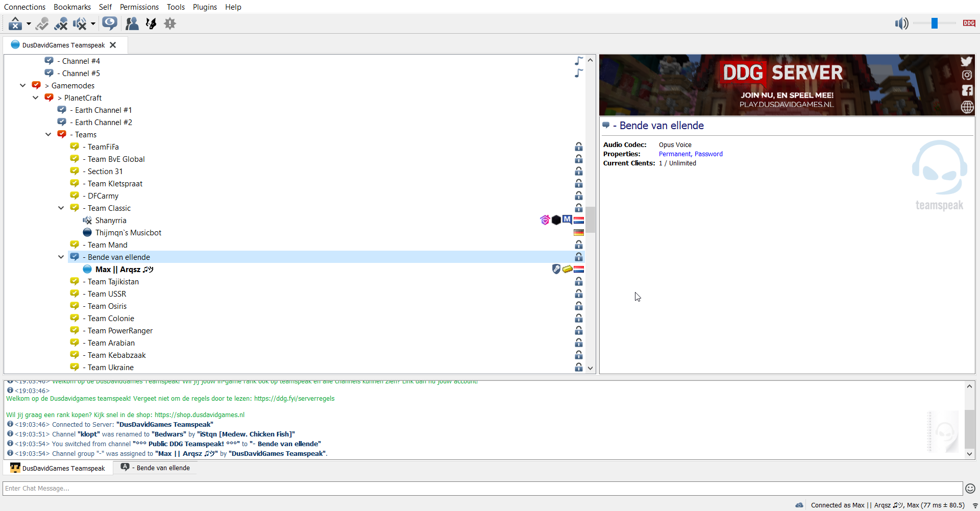
Task: Toggle mute speakers in the toolbar
Action: click(x=80, y=23)
